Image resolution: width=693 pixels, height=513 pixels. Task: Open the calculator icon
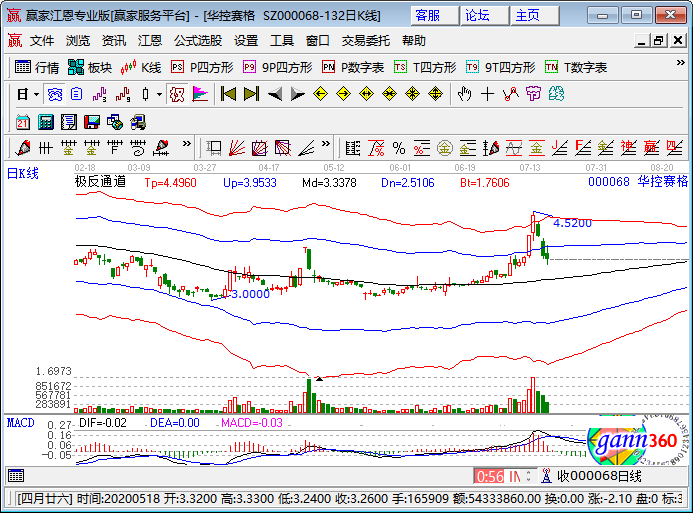46,122
